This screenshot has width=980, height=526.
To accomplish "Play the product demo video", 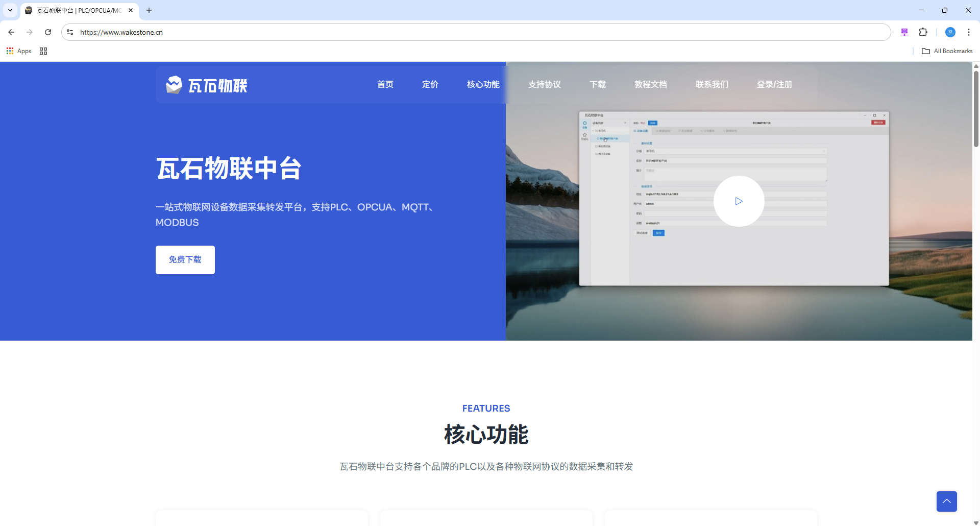I will click(x=739, y=201).
